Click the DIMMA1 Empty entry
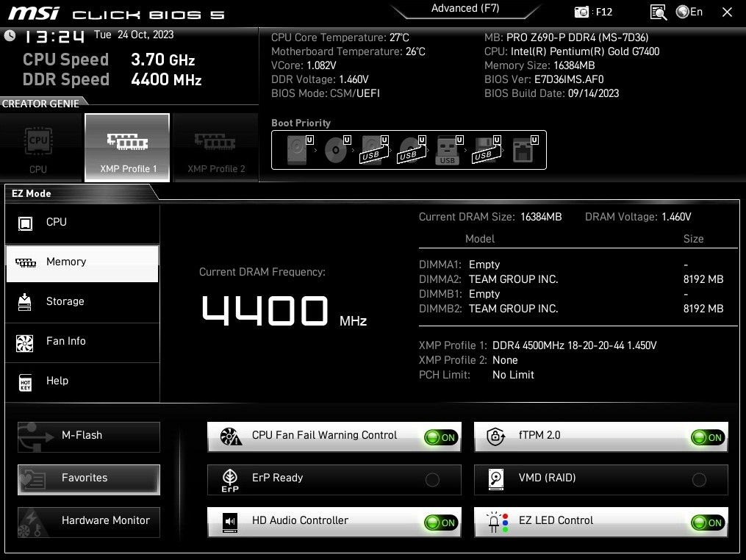 tap(484, 265)
